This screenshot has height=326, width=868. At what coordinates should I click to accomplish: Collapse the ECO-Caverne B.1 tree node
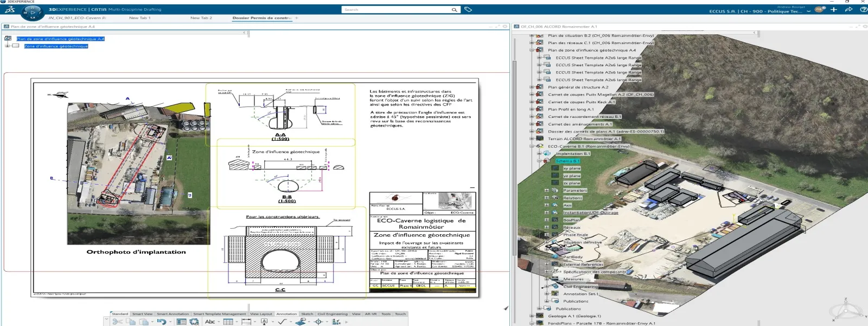click(x=532, y=146)
